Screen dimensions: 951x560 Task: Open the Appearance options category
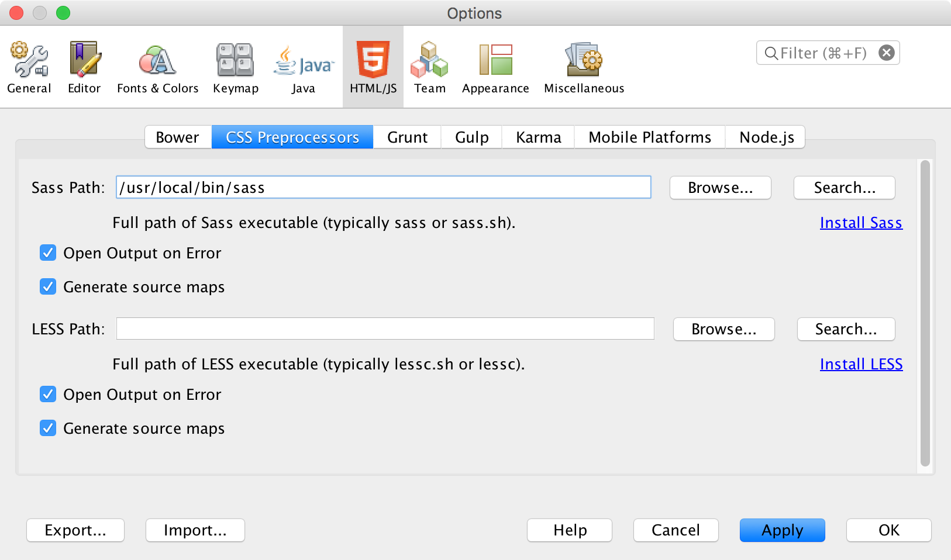tap(495, 68)
